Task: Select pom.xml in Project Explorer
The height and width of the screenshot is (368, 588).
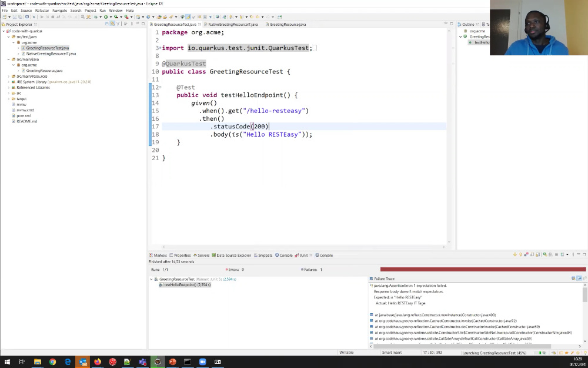Action: pos(24,115)
